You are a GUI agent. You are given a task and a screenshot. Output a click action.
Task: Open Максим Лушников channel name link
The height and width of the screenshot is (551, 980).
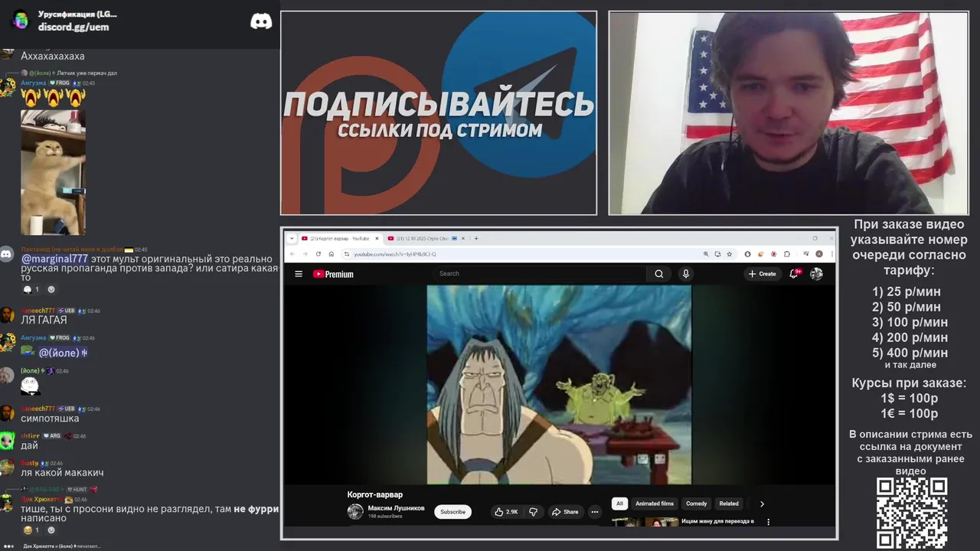(x=396, y=508)
